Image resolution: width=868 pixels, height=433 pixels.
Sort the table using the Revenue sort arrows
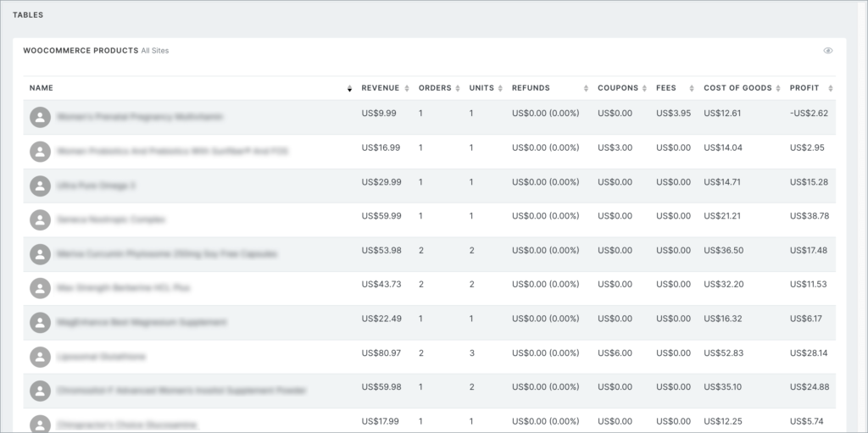407,89
